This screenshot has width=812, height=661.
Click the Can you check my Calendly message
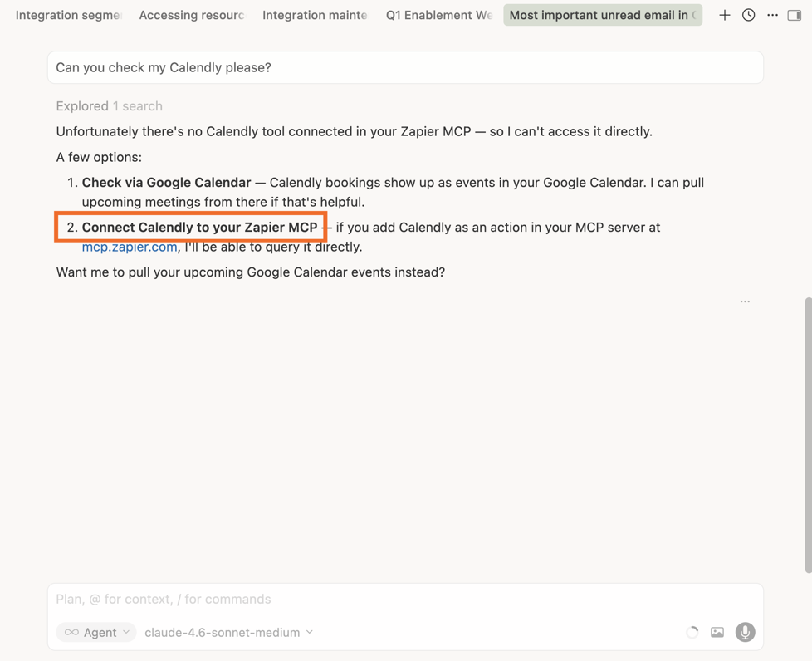click(405, 67)
